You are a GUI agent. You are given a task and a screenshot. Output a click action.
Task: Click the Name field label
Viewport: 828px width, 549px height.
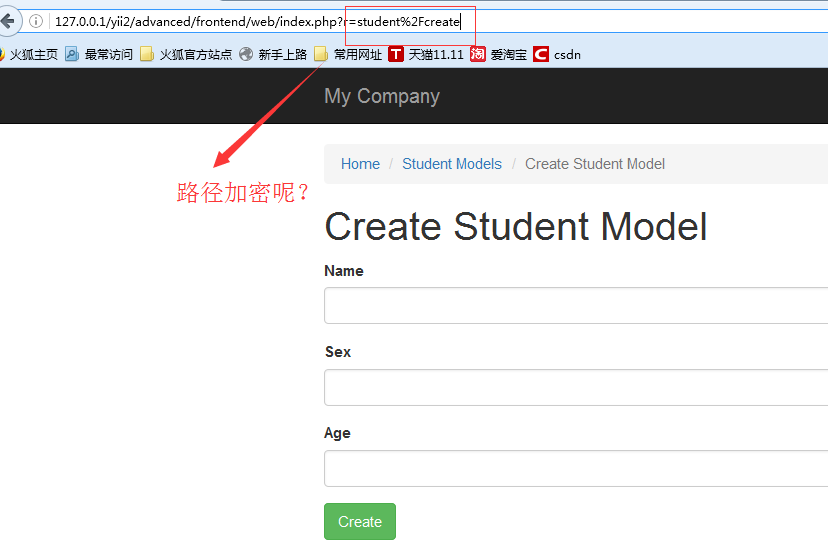pyautogui.click(x=344, y=271)
